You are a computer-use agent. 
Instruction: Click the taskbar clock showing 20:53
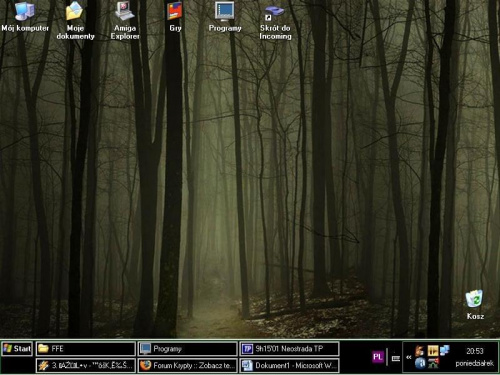[475, 351]
